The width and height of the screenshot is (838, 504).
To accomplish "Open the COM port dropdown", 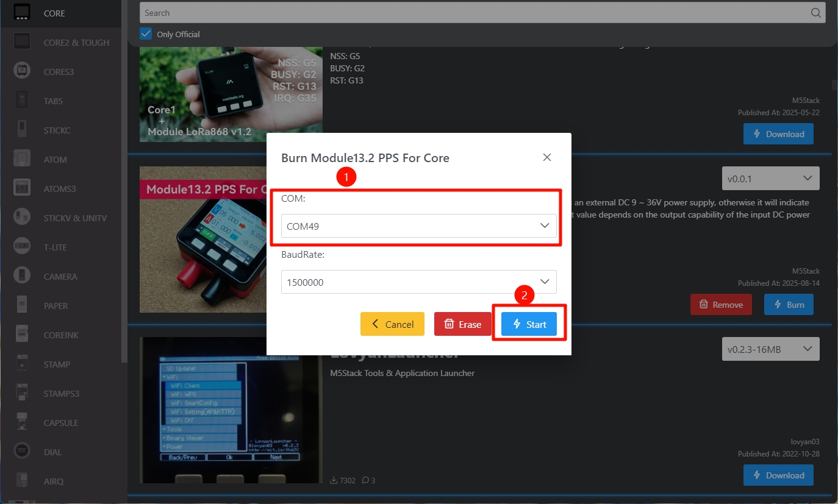I will [x=419, y=226].
